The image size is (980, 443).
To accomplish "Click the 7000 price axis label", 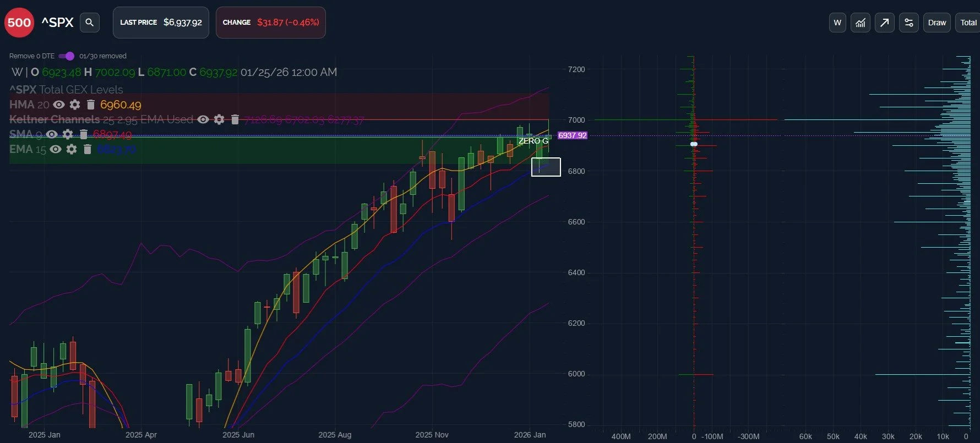I will coord(576,120).
